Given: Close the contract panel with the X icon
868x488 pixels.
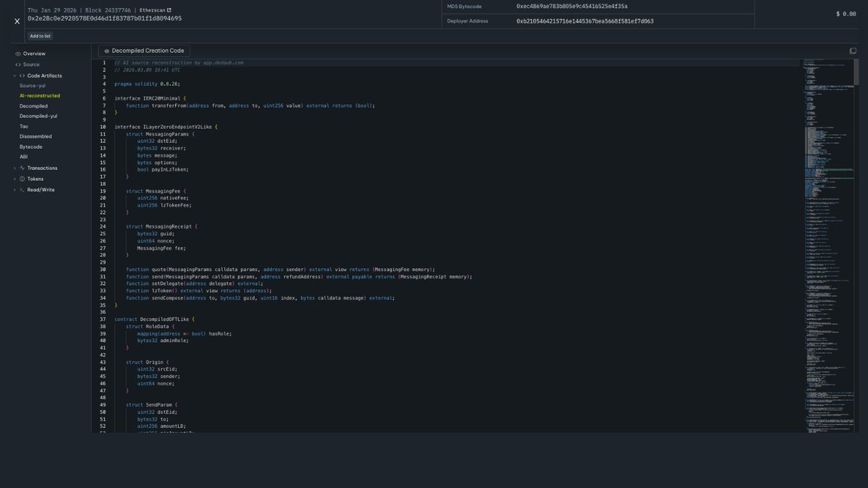Looking at the screenshot, I should [17, 21].
